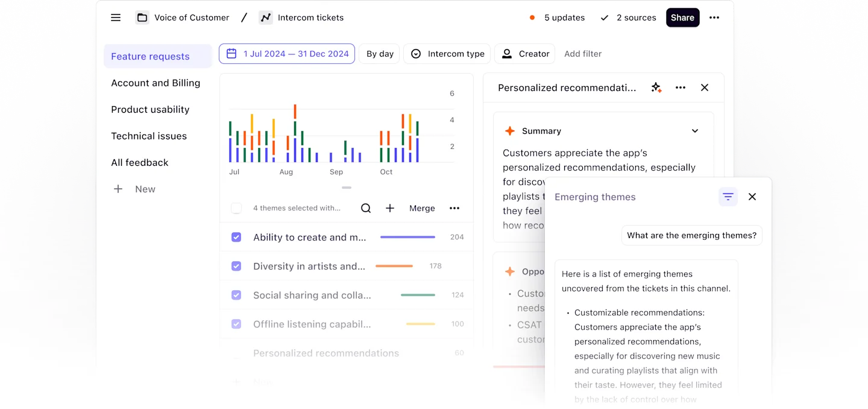The width and height of the screenshot is (868, 409).
Task: Open the date range 1 Jul 2024 picker
Action: coord(287,54)
